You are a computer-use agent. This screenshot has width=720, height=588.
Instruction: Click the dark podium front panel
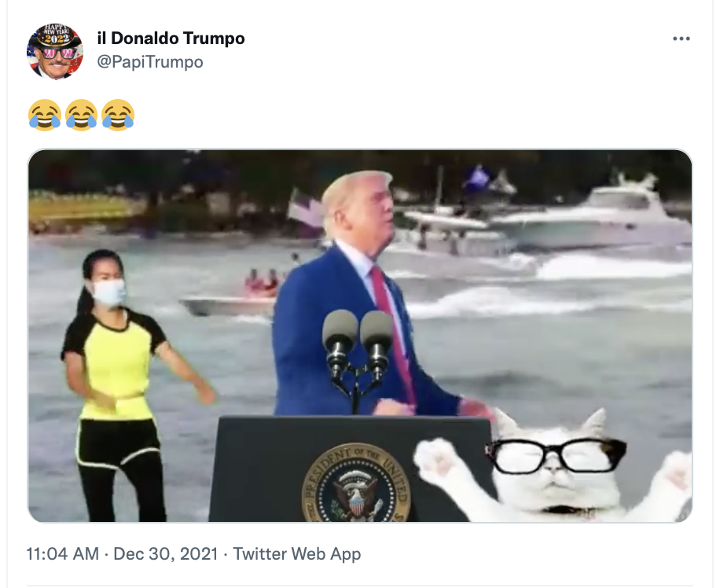coord(351,469)
